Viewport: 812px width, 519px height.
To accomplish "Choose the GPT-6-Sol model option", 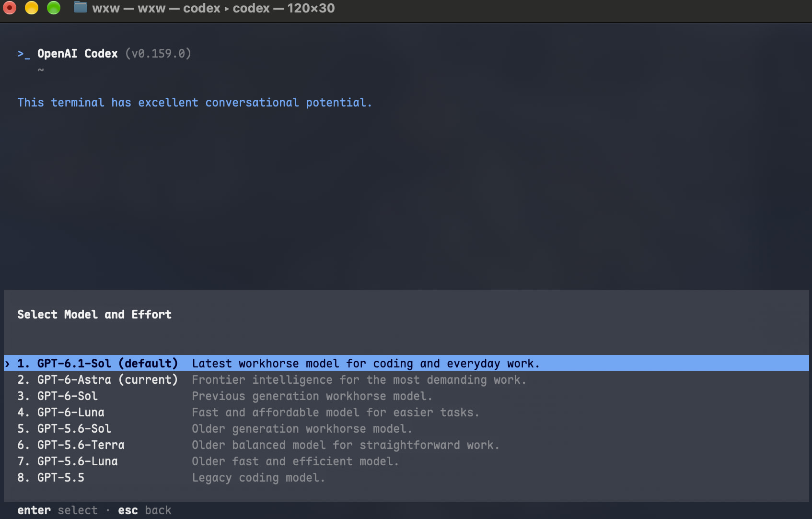I will tap(406, 396).
